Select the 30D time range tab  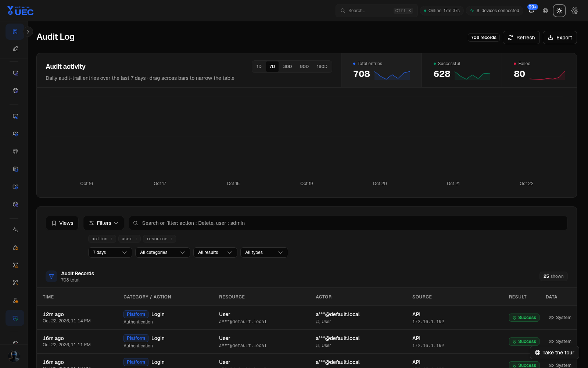point(287,67)
